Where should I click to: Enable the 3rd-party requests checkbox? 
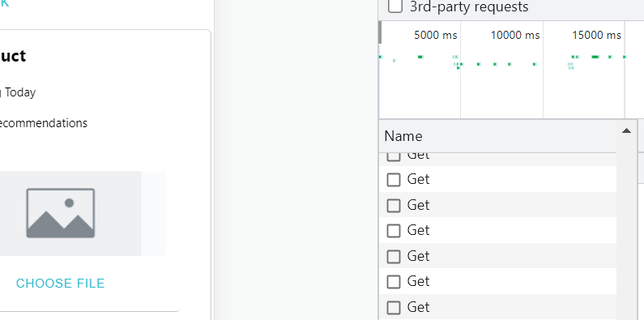(395, 6)
